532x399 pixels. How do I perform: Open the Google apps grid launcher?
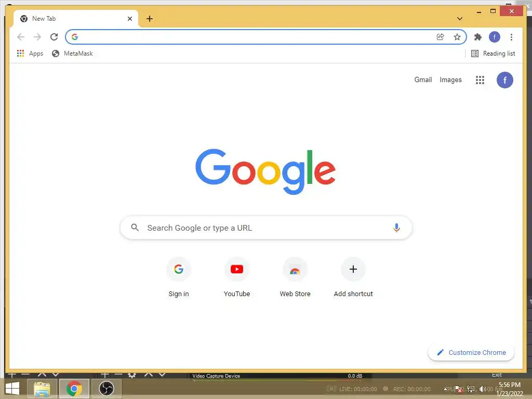tap(480, 80)
